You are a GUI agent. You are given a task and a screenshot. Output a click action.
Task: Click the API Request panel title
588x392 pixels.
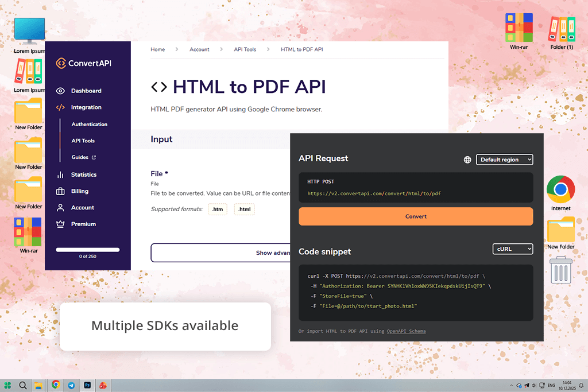click(x=323, y=158)
